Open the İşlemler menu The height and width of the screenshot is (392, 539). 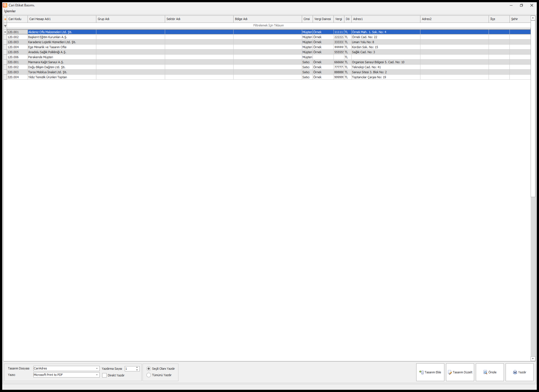tap(10, 11)
